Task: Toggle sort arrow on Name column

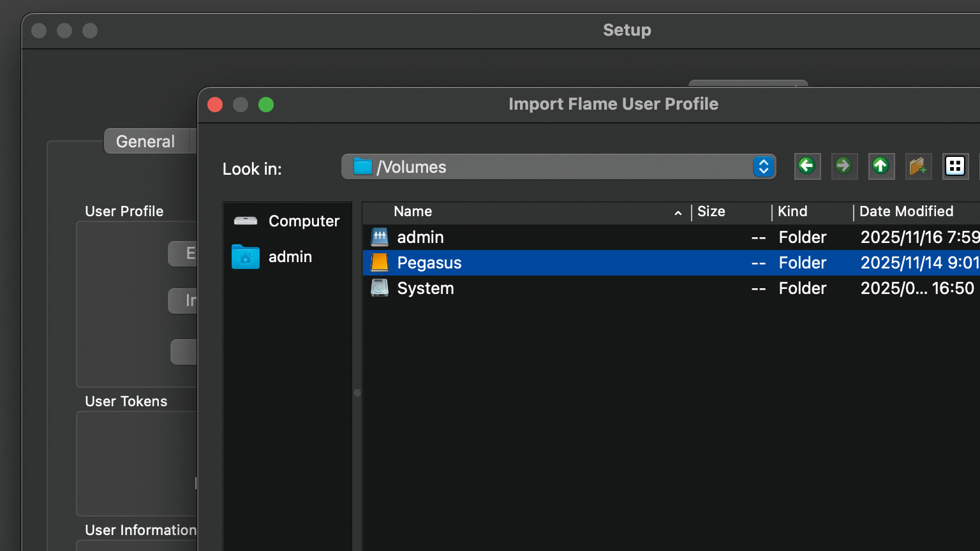Action: [x=678, y=212]
